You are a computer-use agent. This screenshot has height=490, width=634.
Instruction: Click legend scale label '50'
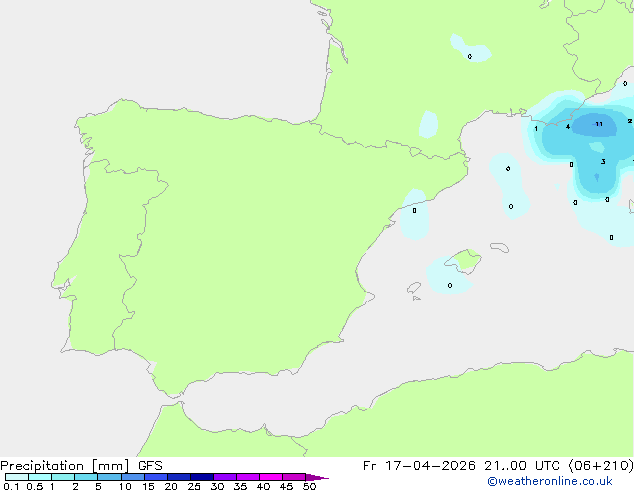pos(309,486)
